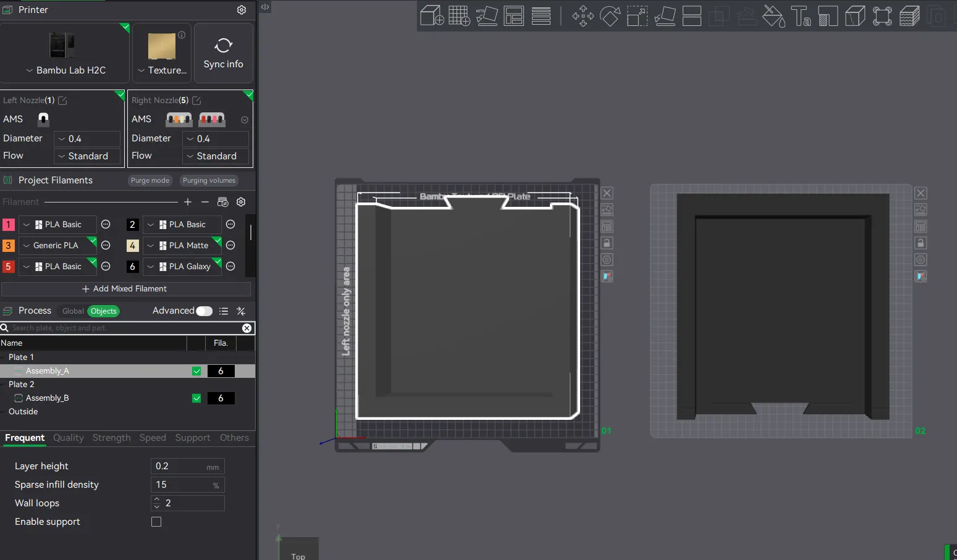
Task: Close plate 02 with its X icon
Action: coord(921,193)
